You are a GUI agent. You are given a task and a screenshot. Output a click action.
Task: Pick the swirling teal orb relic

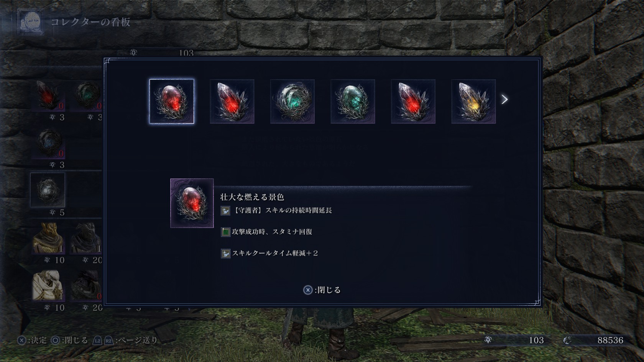tap(292, 102)
